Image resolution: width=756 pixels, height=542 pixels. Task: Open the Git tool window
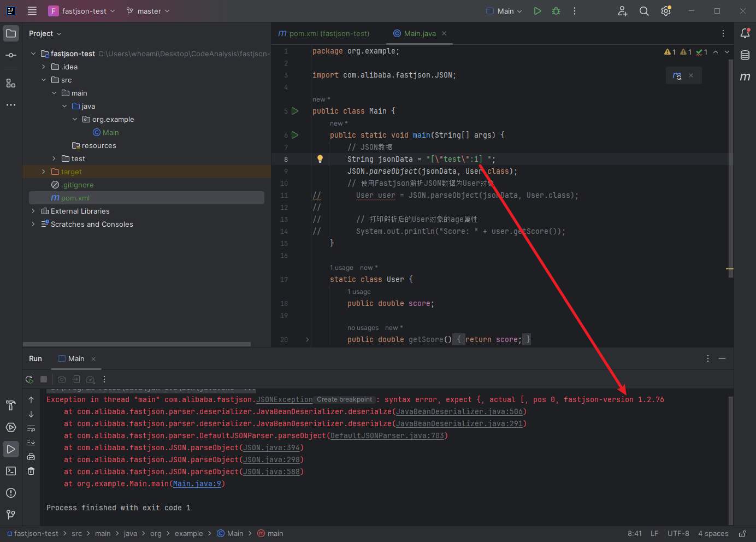[11, 514]
